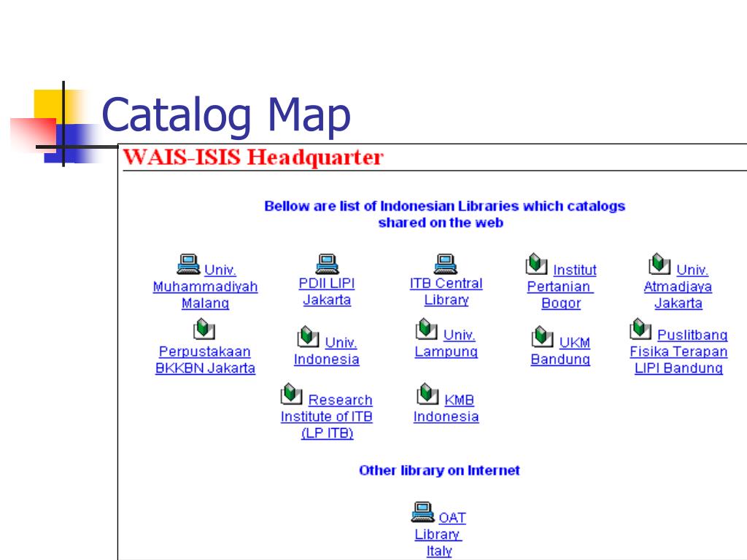This screenshot has width=747, height=560.
Task: Click the book icon beside Puslitbang Fisika Terapan
Action: [640, 329]
